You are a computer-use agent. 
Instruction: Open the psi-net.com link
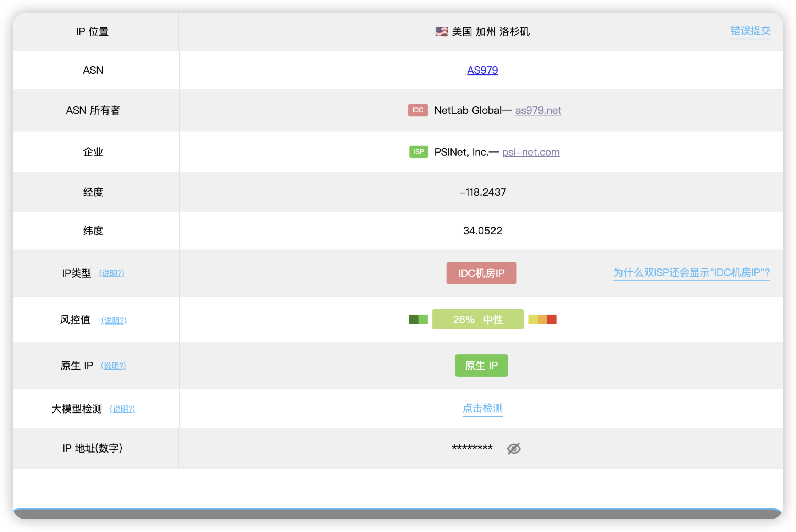531,152
